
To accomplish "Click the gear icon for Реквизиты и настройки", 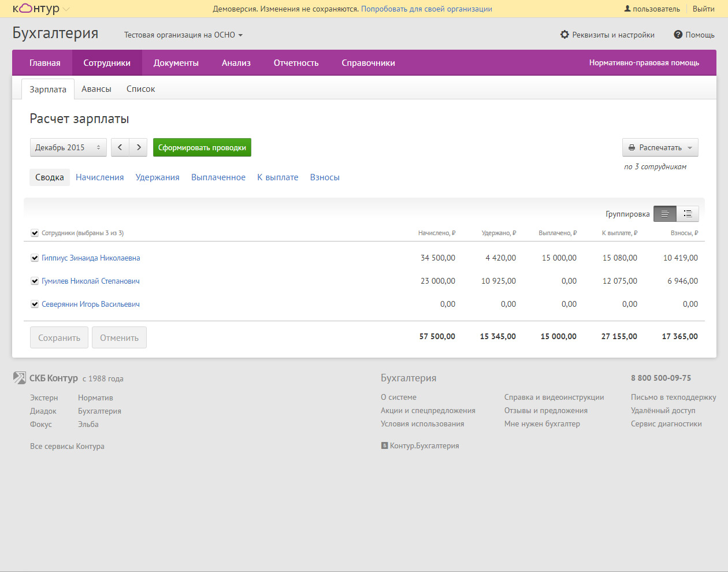I will coord(564,35).
